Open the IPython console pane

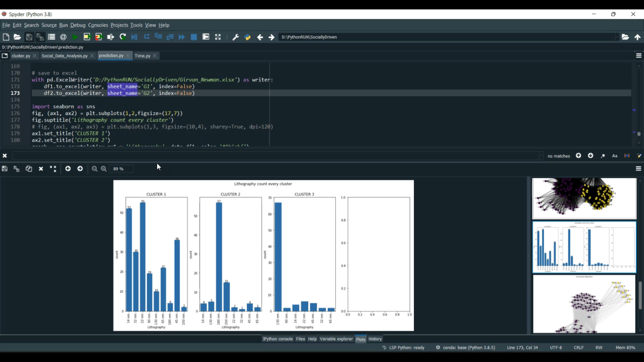[277, 339]
